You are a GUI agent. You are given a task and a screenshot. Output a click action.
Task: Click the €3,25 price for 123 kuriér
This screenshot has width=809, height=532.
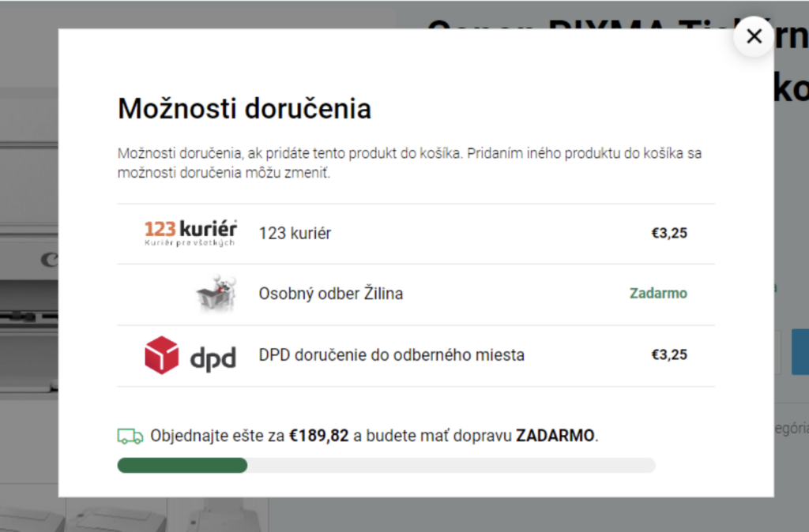tap(669, 233)
